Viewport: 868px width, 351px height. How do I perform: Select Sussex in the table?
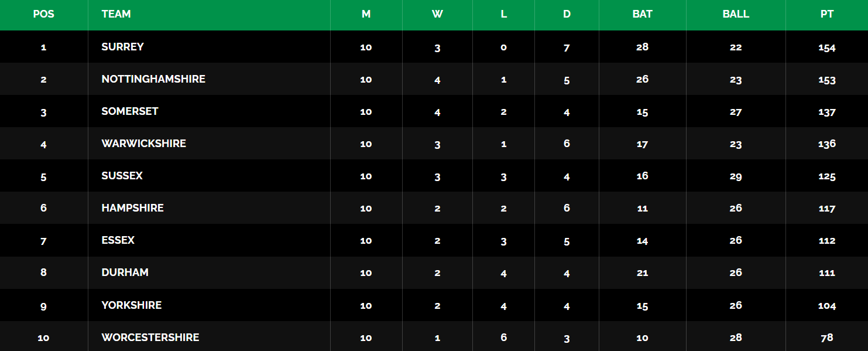122,176
